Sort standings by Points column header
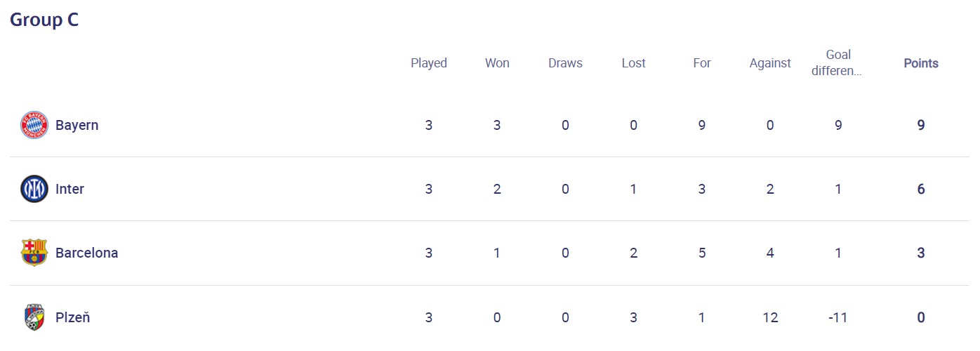Image resolution: width=980 pixels, height=351 pixels. [x=920, y=63]
